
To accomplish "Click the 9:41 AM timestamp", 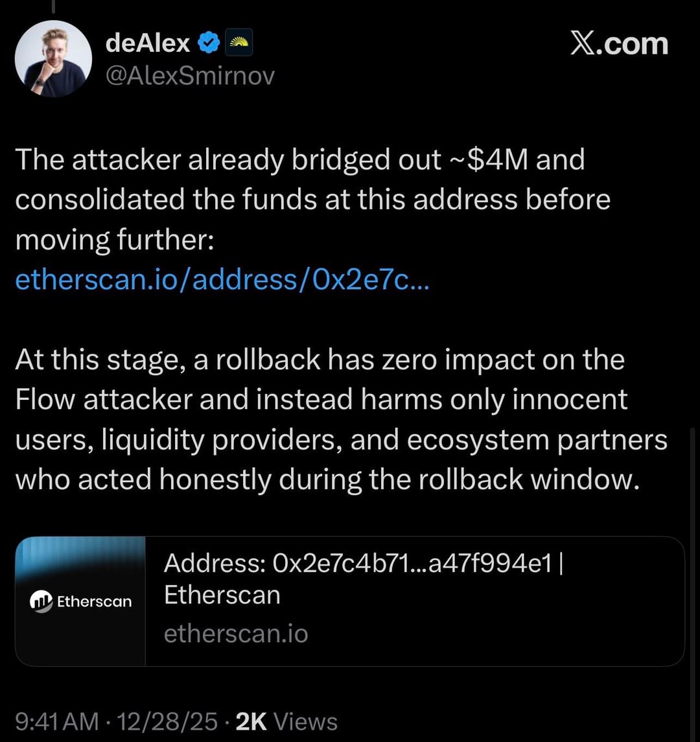I will pyautogui.click(x=57, y=721).
